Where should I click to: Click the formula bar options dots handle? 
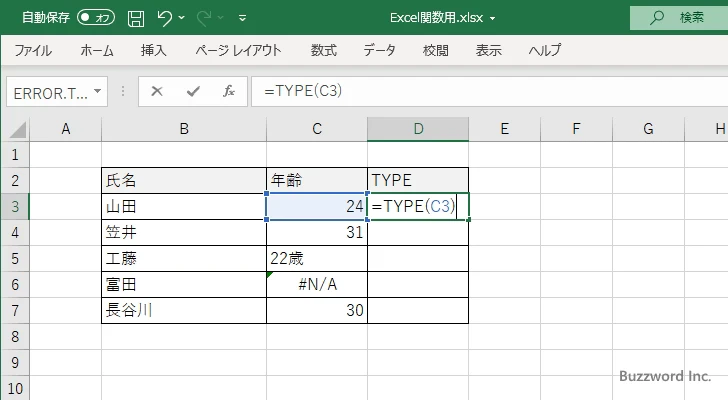tap(123, 91)
